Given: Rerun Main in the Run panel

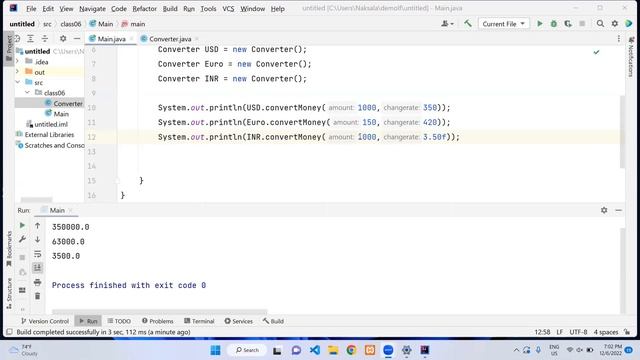Looking at the screenshot, I should tap(22, 225).
